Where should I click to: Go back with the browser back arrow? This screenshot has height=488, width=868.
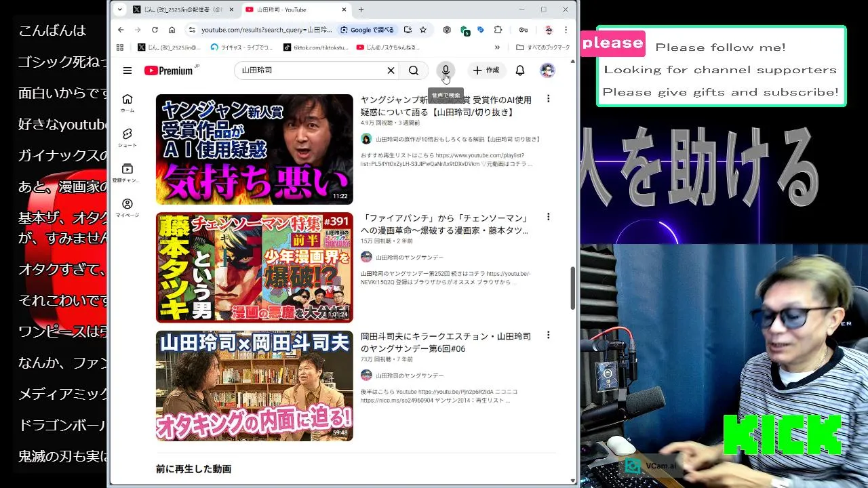point(121,30)
